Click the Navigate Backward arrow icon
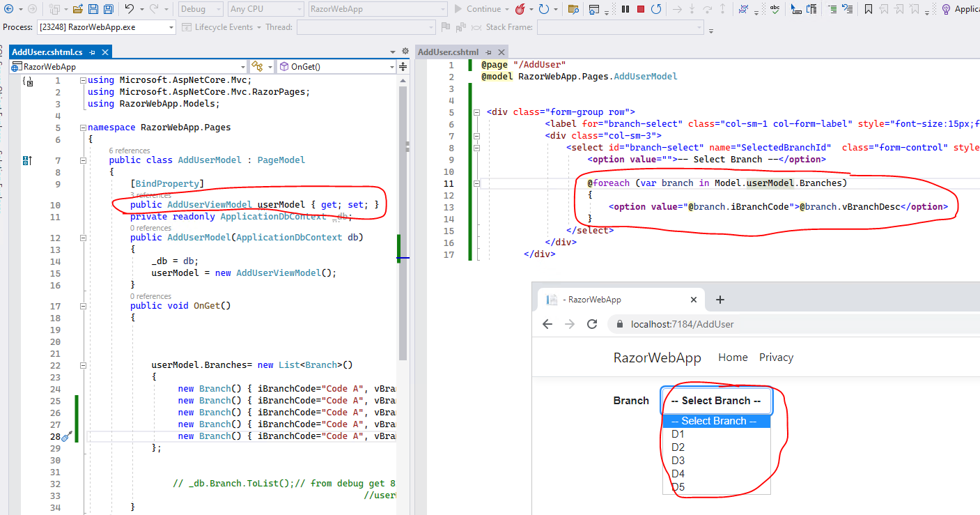The height and width of the screenshot is (515, 980). 9,9
